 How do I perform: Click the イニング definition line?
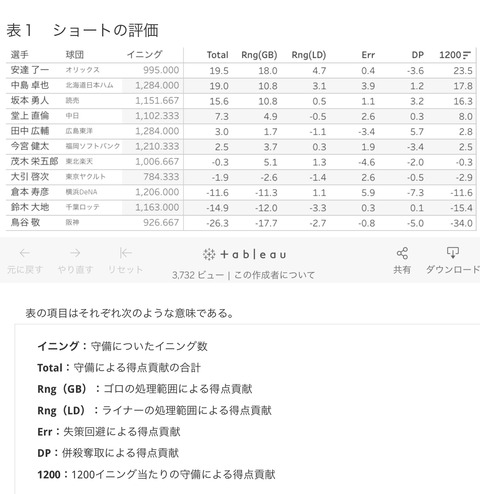pos(122,346)
